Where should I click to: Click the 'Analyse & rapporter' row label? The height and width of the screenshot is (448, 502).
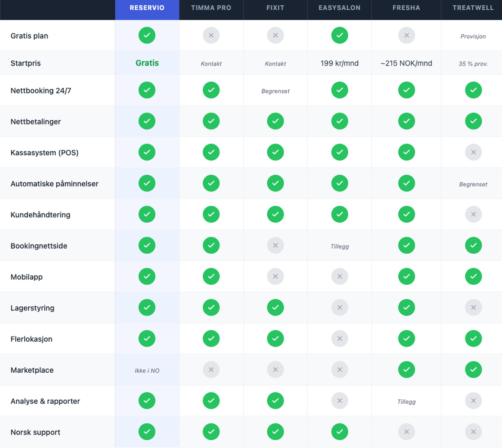click(x=45, y=401)
